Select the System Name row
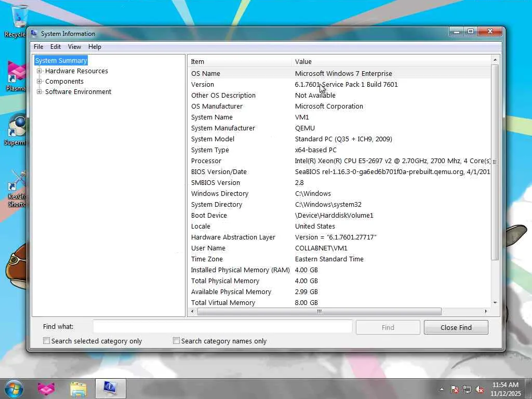532x399 pixels. click(x=339, y=117)
